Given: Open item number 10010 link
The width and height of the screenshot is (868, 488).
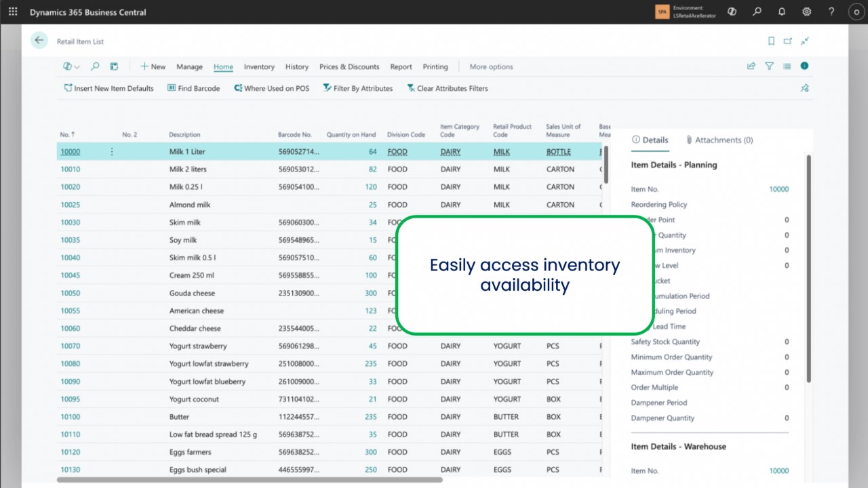Looking at the screenshot, I should [70, 169].
